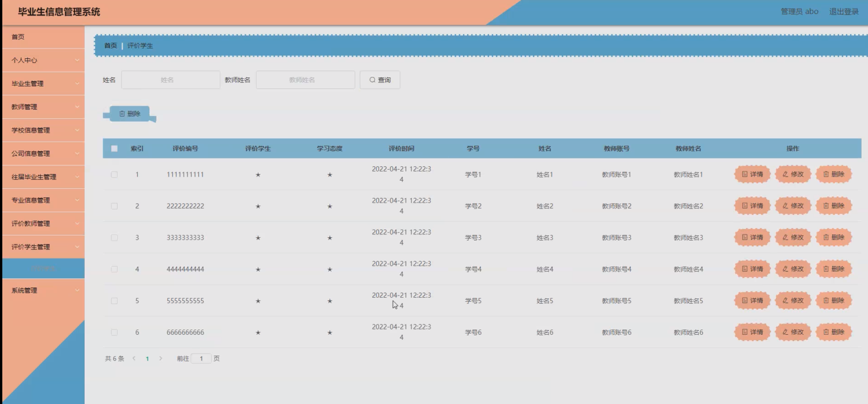Screen dimensions: 868x404
Task: Open 修改 for row 姓名1
Action: click(793, 174)
